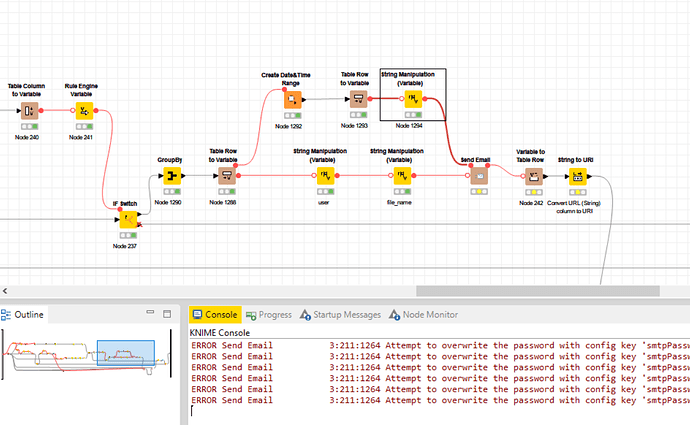Switch to the Node Monitor tab

423,315
